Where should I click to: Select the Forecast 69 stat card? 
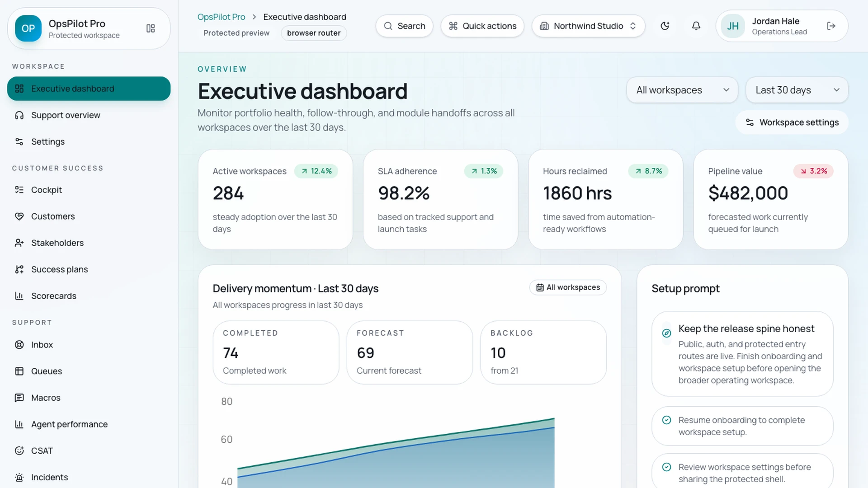410,352
